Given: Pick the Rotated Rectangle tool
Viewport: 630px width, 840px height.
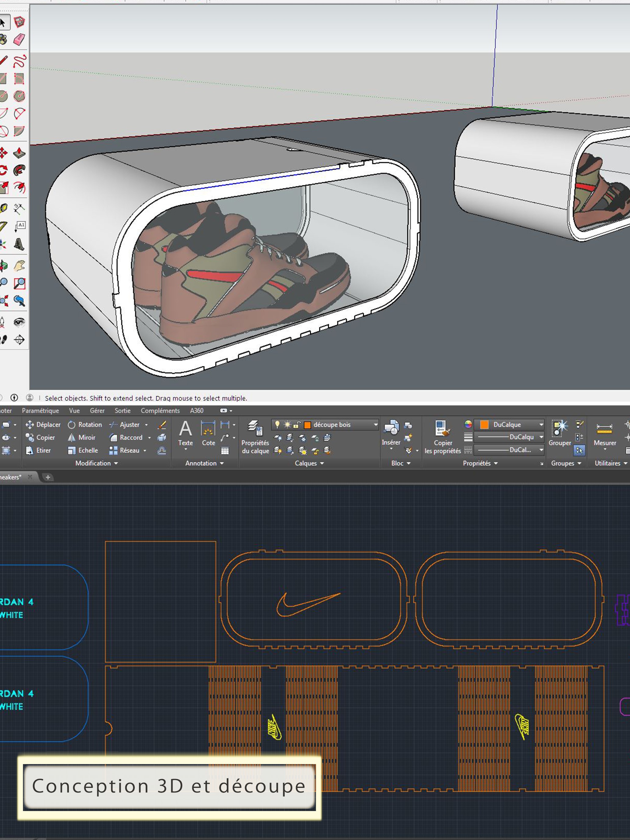Looking at the screenshot, I should point(20,79).
